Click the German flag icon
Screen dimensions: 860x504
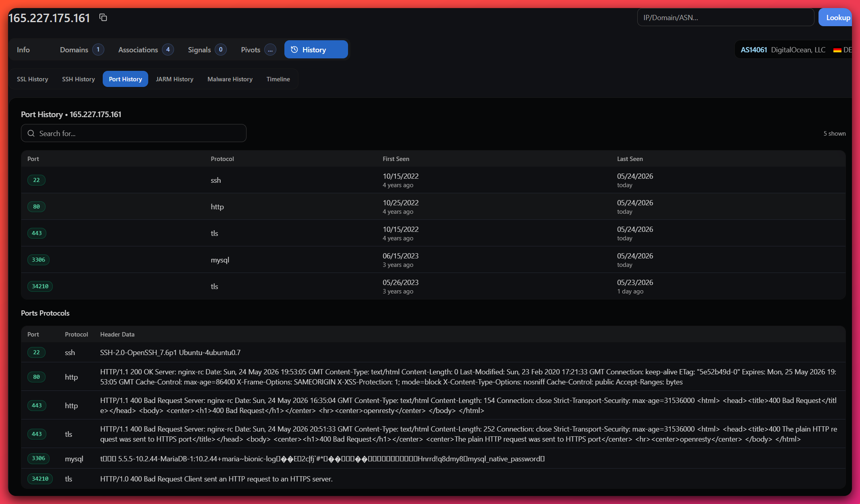[837, 50]
